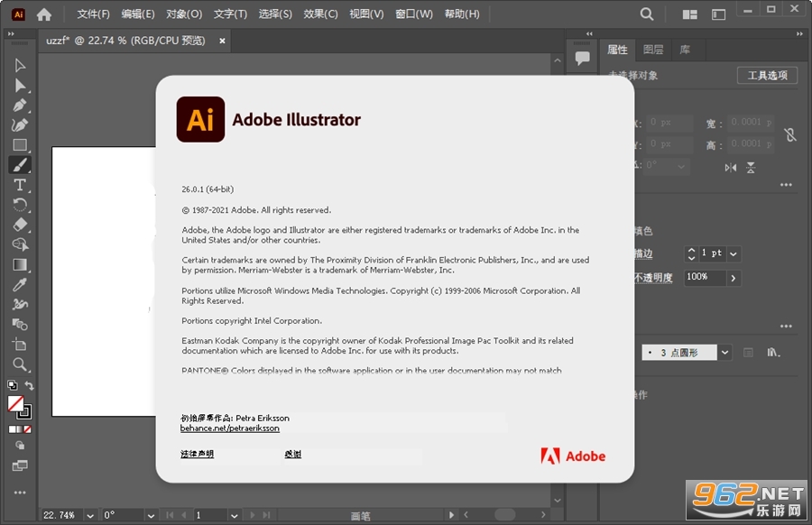
Task: Select the Shape Builder tool
Action: [20, 244]
